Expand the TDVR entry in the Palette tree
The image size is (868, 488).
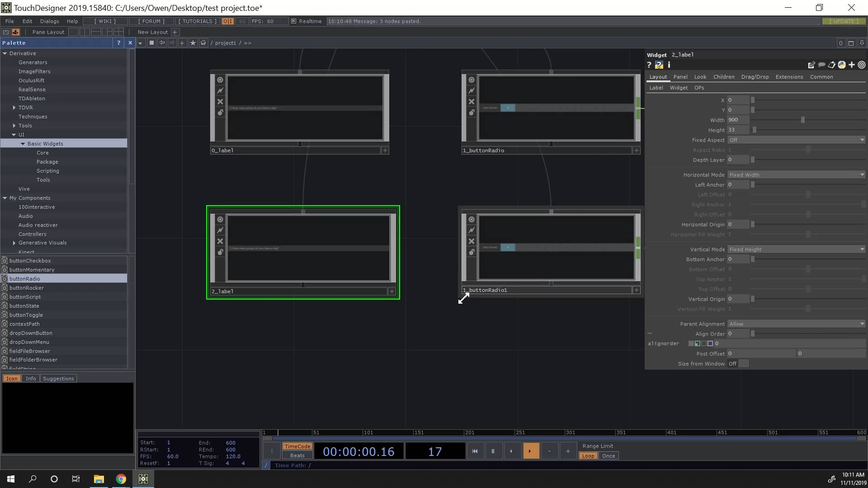[15, 108]
